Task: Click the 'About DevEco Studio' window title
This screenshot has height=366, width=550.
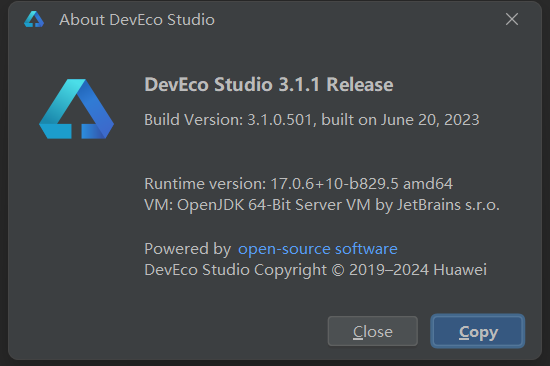Action: 137,20
